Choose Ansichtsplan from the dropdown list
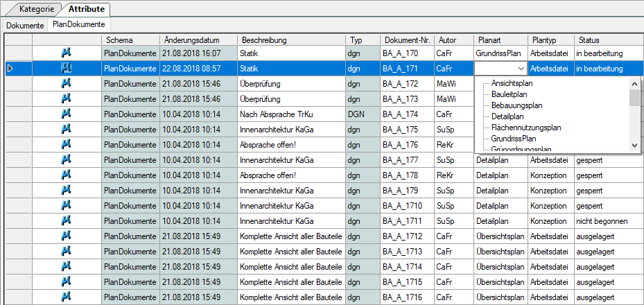This screenshot has height=305, width=644. tap(512, 83)
